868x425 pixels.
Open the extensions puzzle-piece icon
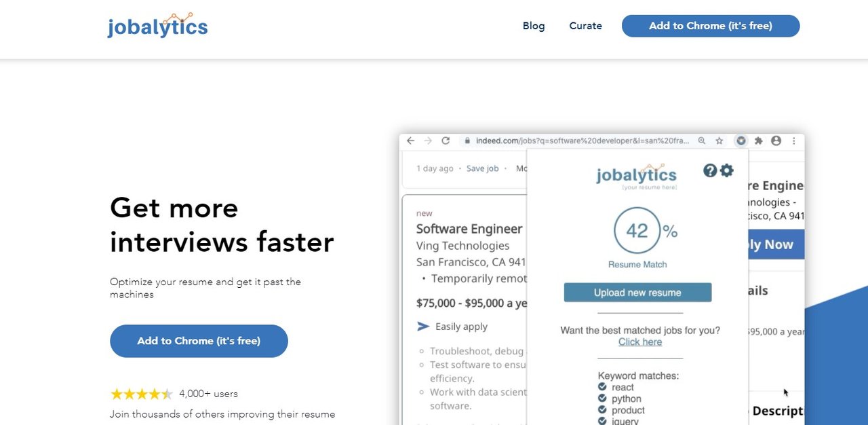click(x=759, y=141)
